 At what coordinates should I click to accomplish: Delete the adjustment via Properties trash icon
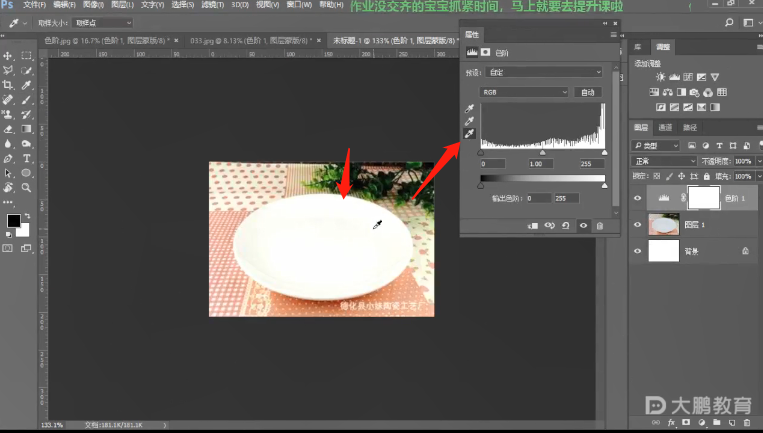pyautogui.click(x=599, y=226)
